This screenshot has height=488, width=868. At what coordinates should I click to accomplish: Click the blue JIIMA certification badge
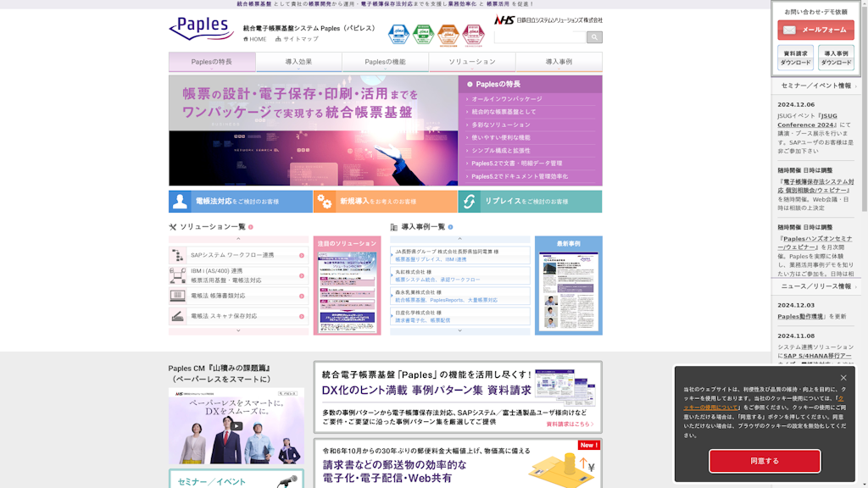pyautogui.click(x=398, y=34)
